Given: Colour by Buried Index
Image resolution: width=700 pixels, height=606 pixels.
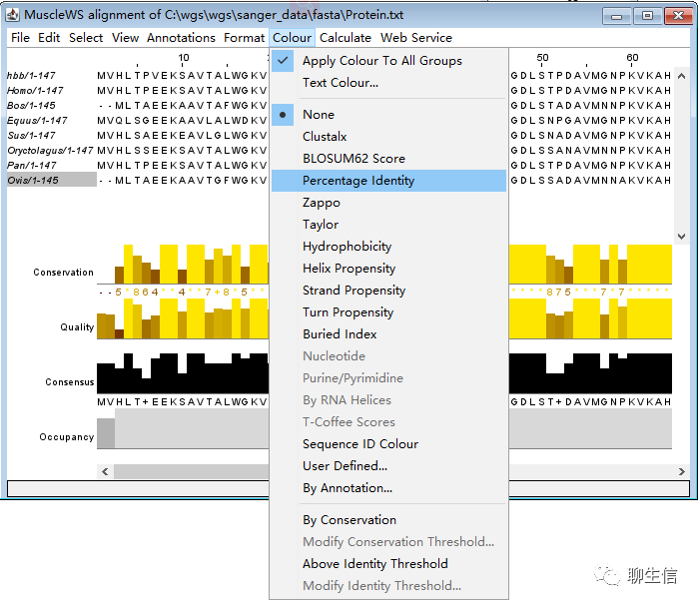Looking at the screenshot, I should 340,333.
